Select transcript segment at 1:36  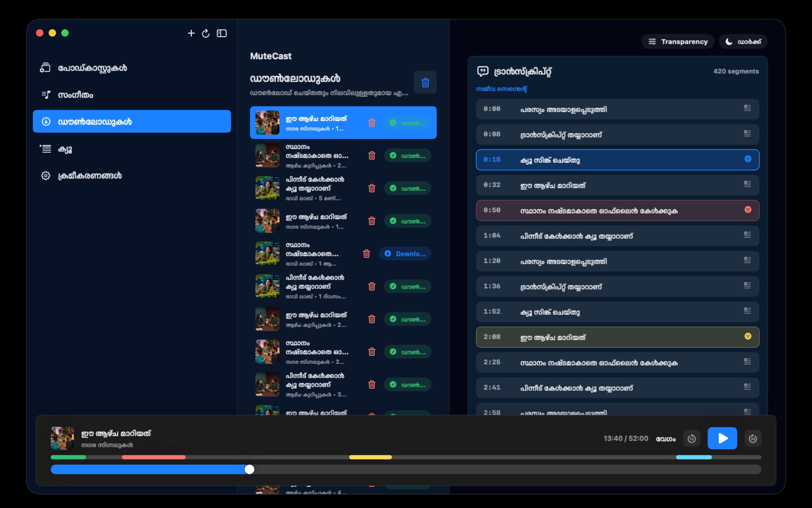[617, 286]
